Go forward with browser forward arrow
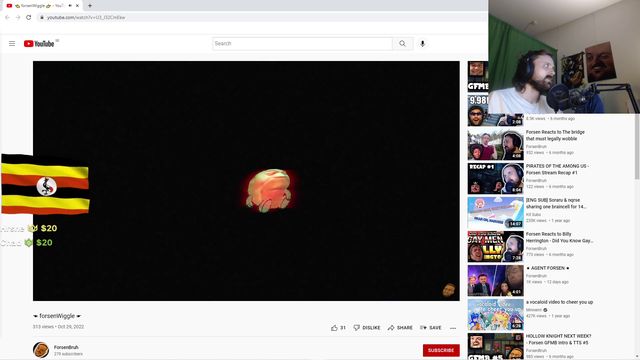 pos(18,18)
